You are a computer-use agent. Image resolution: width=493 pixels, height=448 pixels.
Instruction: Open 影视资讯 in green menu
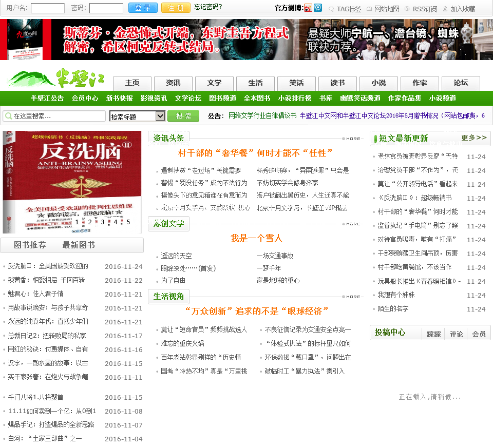pyautogui.click(x=154, y=99)
